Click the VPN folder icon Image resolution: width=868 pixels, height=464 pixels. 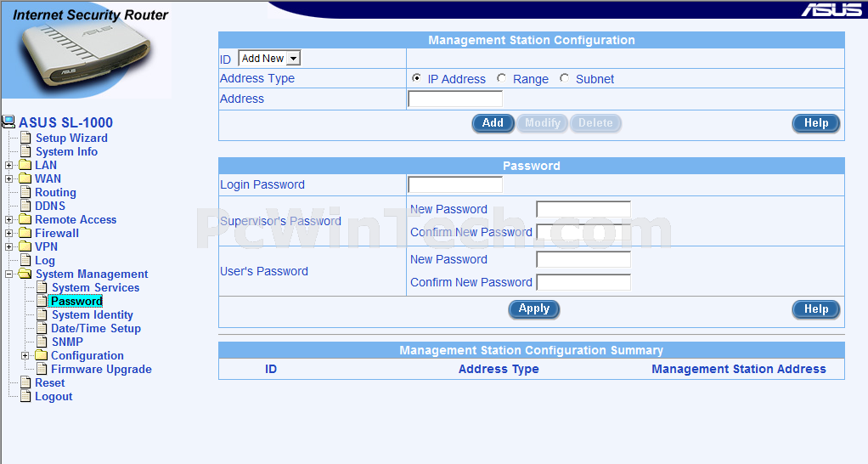tap(25, 246)
